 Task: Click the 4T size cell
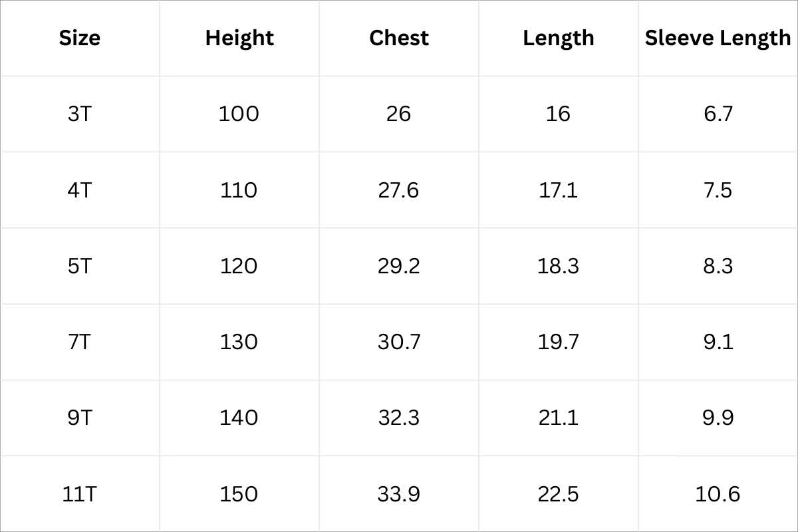(x=80, y=190)
